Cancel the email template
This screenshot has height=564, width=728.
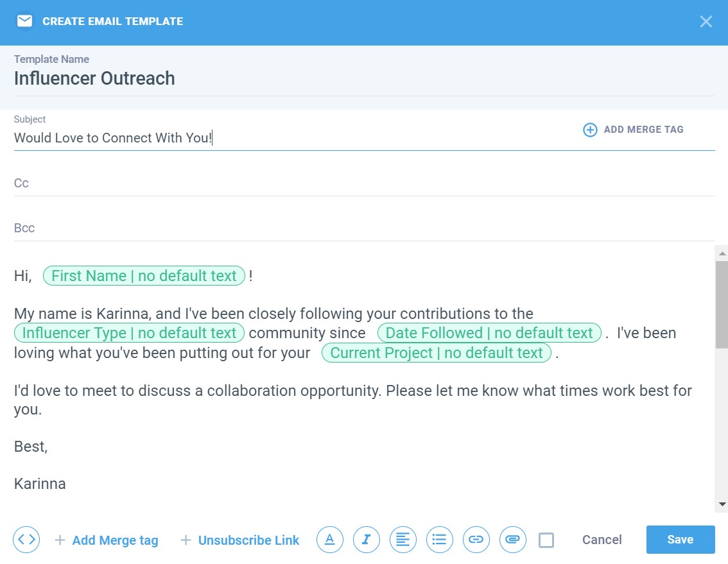pos(602,540)
